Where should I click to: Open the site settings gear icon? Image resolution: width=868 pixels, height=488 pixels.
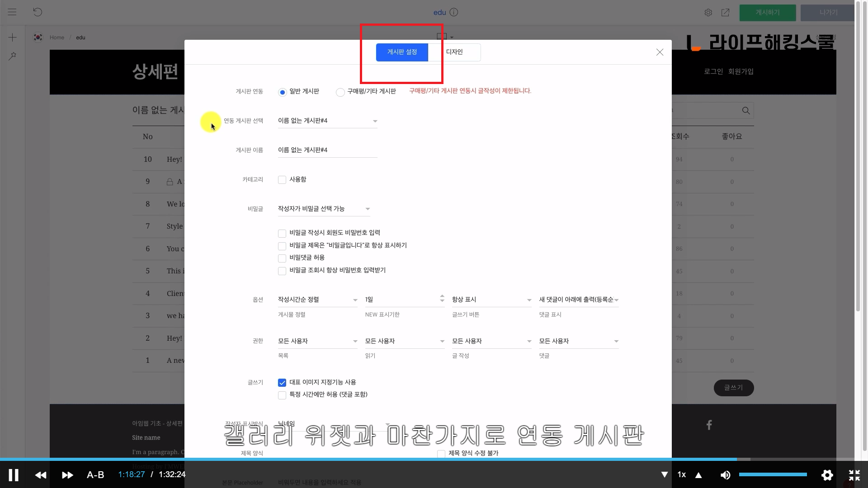[708, 13]
